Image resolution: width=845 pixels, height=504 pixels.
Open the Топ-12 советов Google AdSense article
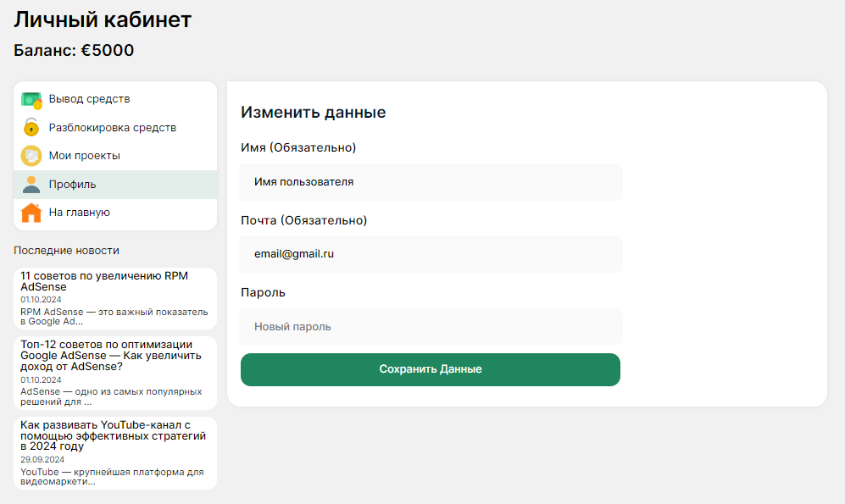click(x=111, y=356)
